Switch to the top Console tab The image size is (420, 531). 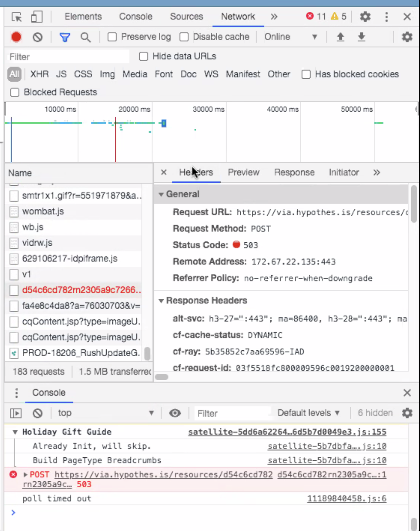click(136, 17)
